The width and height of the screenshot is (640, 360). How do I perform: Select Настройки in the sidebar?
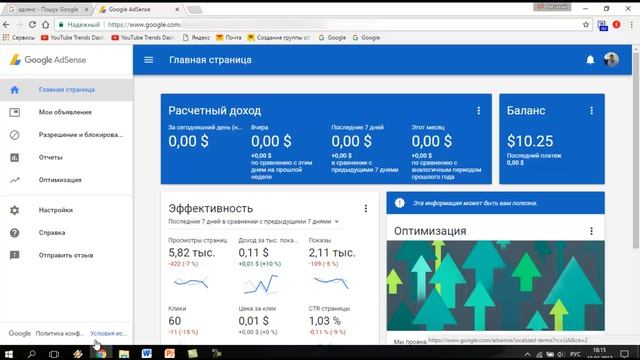click(66, 210)
